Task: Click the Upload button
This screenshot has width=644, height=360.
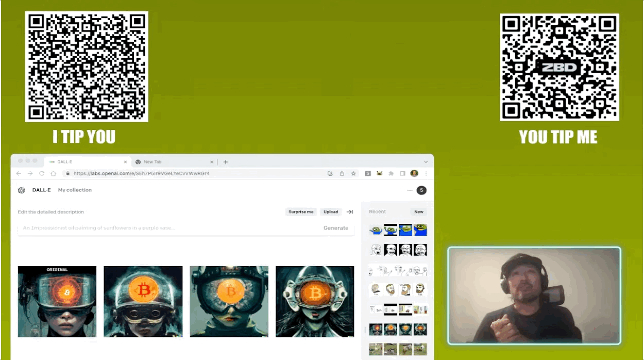Action: coord(331,212)
